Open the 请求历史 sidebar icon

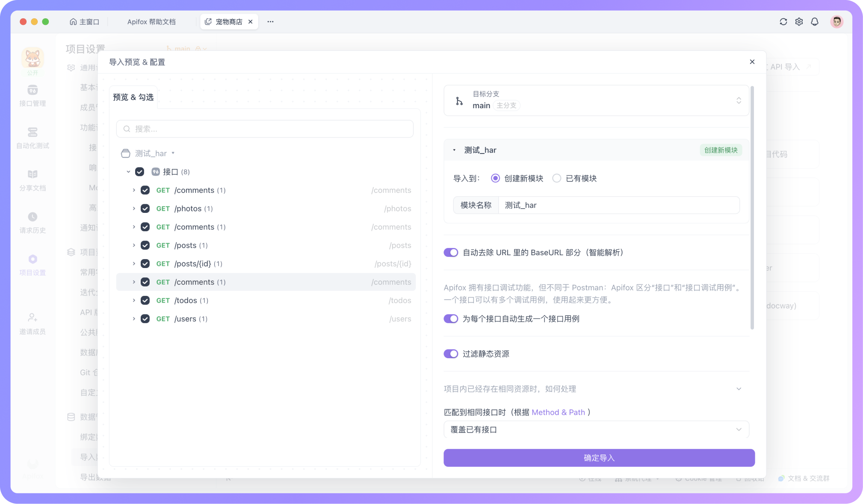[x=32, y=222]
